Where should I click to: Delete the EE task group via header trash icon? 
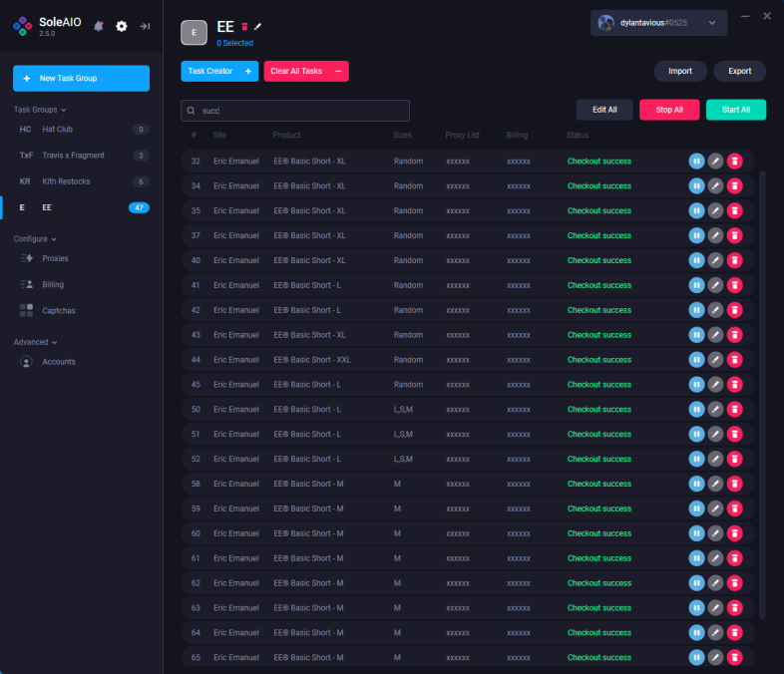tap(245, 27)
